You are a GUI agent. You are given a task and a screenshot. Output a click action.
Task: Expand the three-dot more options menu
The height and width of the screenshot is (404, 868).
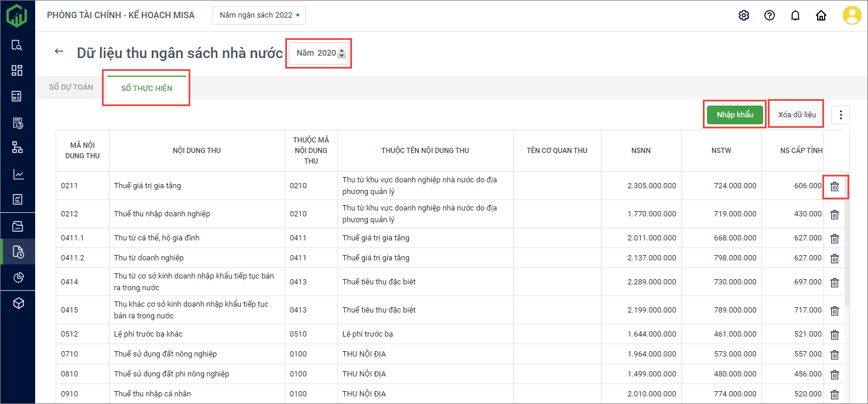pos(840,115)
